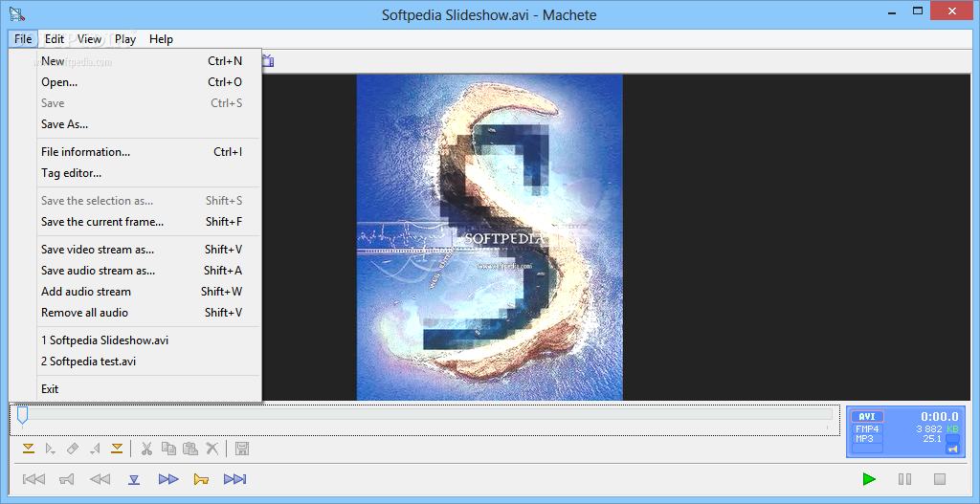
Task: Click the FMP4 video codec label
Action: click(x=867, y=429)
